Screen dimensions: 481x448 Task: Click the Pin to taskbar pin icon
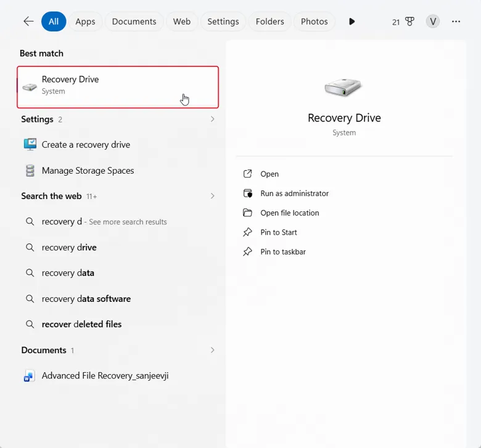[x=247, y=252]
